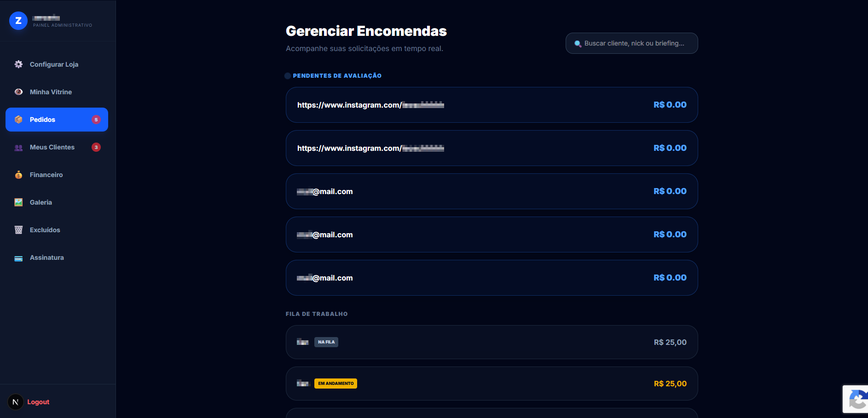Click the PAINEL ADMINISTRATIVO subtitle
Image resolution: width=868 pixels, height=418 pixels.
[x=63, y=25]
